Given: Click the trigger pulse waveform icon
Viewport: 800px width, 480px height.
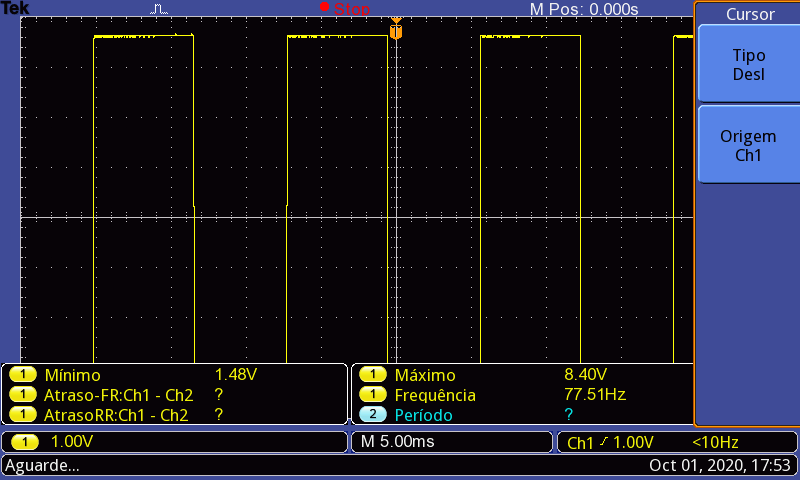Looking at the screenshot, I should click(159, 9).
